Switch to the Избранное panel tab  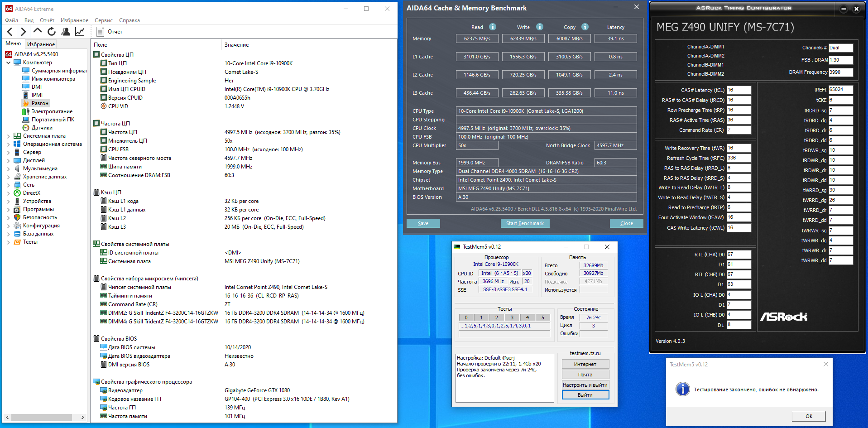(x=41, y=44)
